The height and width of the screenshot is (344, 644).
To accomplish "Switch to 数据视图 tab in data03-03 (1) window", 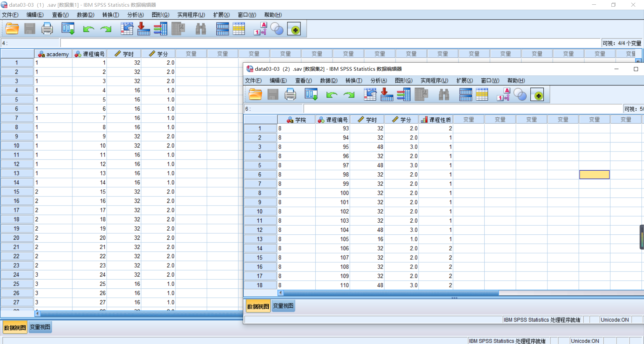I will [15, 327].
